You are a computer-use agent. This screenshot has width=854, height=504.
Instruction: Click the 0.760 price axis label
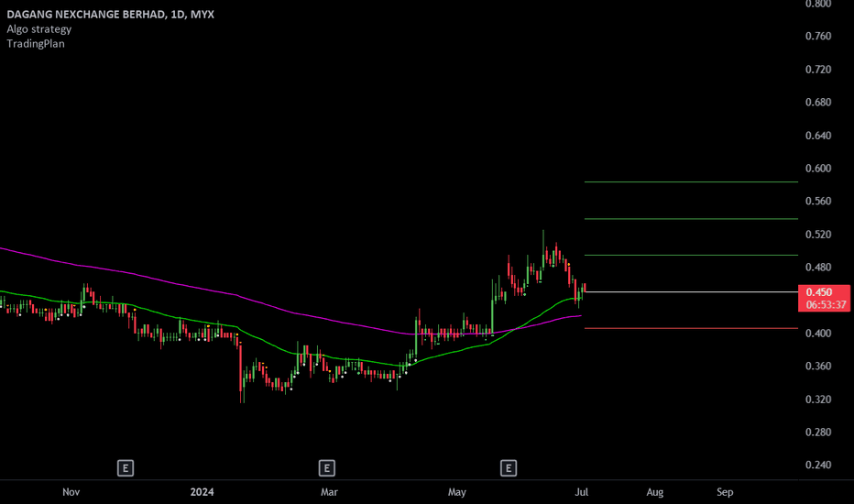(x=818, y=36)
